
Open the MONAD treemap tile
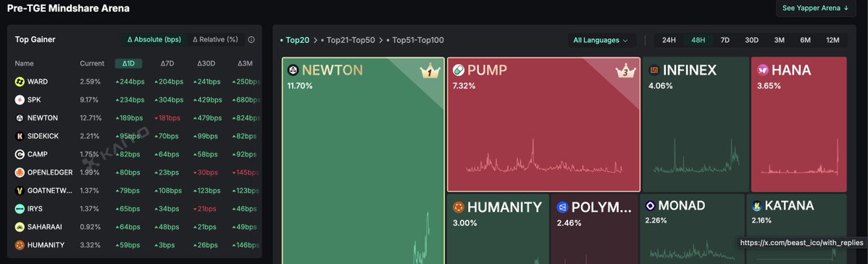692,229
